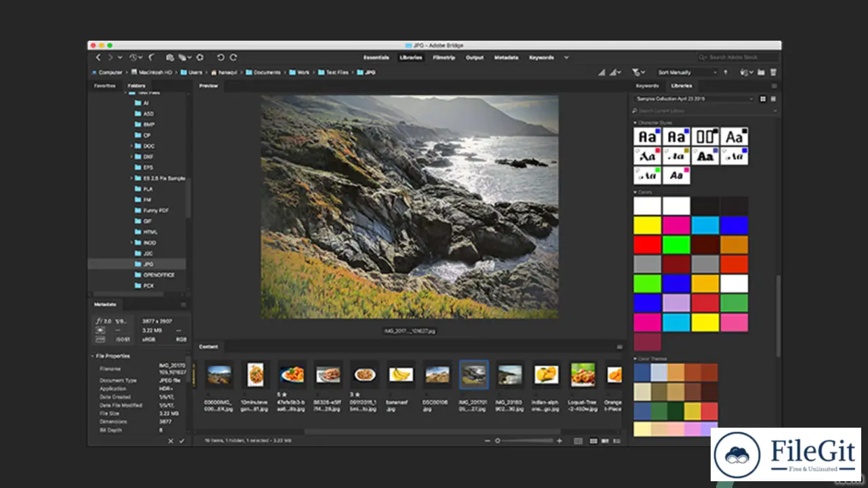This screenshot has width=868, height=488.
Task: Expand the DOC folder
Action: 132,146
